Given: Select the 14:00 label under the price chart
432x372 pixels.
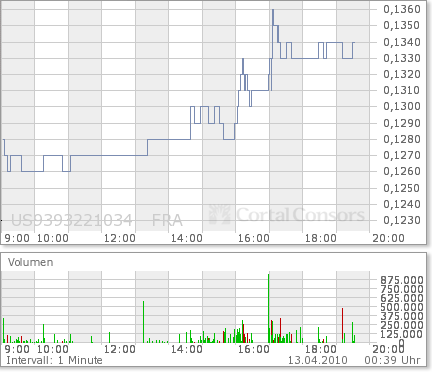Looking at the screenshot, I should [x=187, y=238].
